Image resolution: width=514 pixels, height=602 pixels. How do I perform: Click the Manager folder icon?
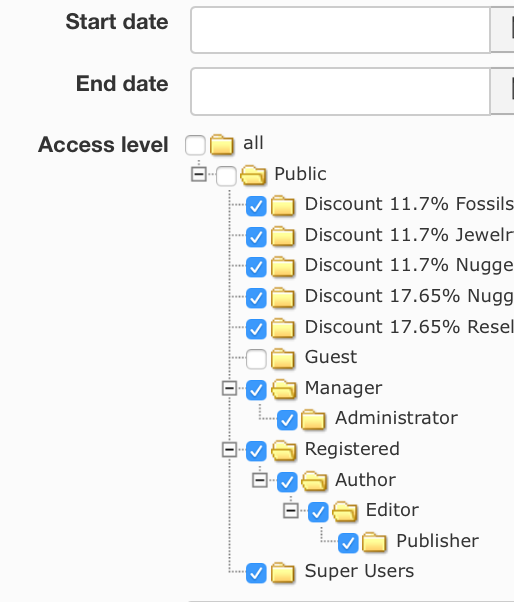point(284,389)
